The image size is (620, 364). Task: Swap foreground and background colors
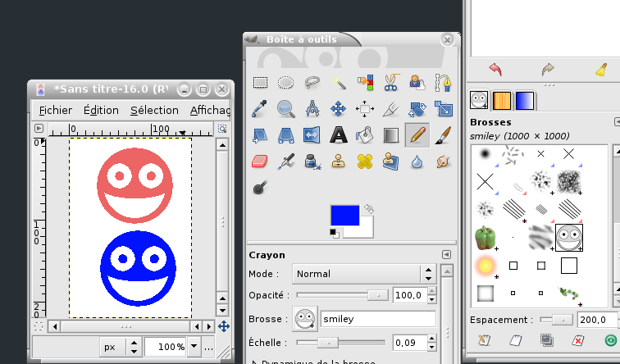369,209
